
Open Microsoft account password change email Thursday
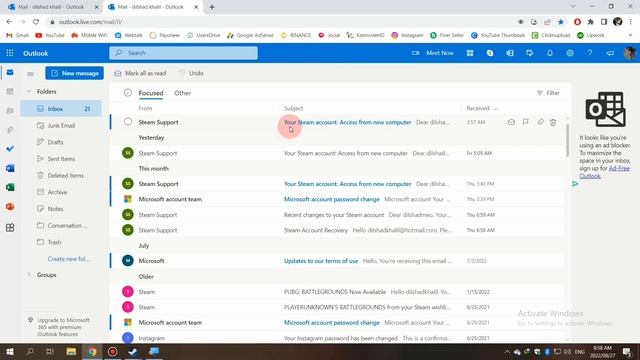pyautogui.click(x=337, y=199)
